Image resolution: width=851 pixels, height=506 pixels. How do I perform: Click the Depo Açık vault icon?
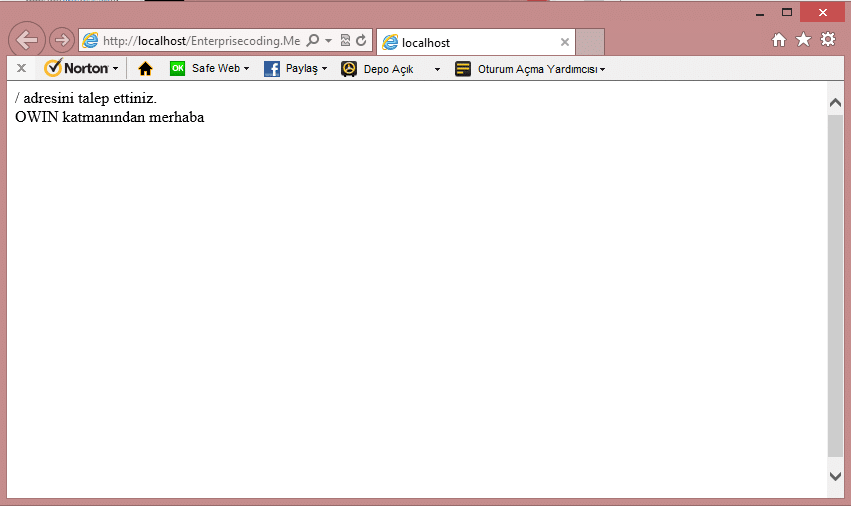(x=349, y=69)
